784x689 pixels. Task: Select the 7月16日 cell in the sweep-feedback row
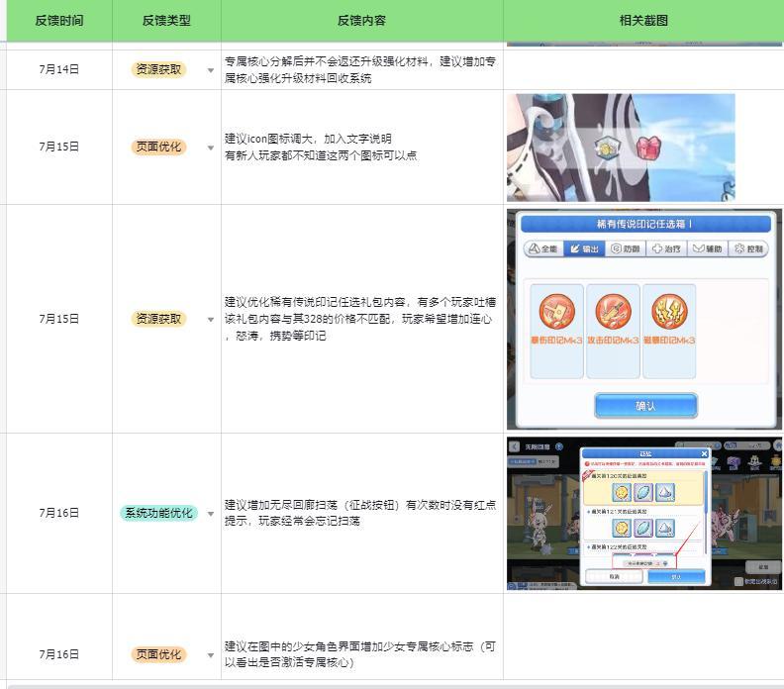click(x=58, y=513)
